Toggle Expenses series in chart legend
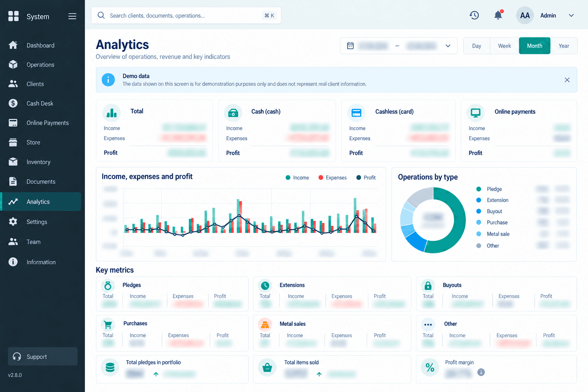 tap(333, 178)
